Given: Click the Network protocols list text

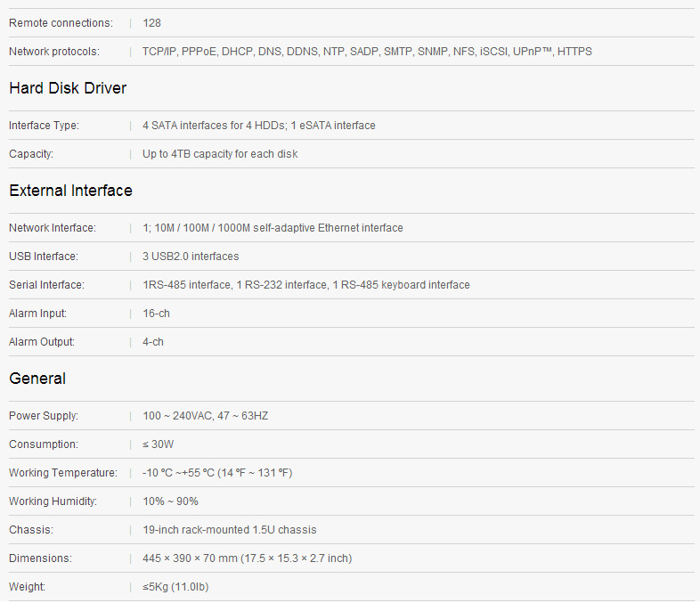Looking at the screenshot, I should pos(367,52).
